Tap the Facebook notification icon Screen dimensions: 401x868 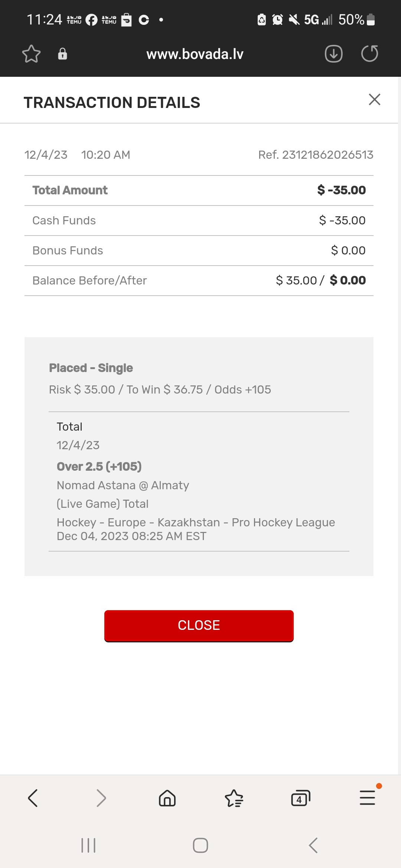[91, 20]
